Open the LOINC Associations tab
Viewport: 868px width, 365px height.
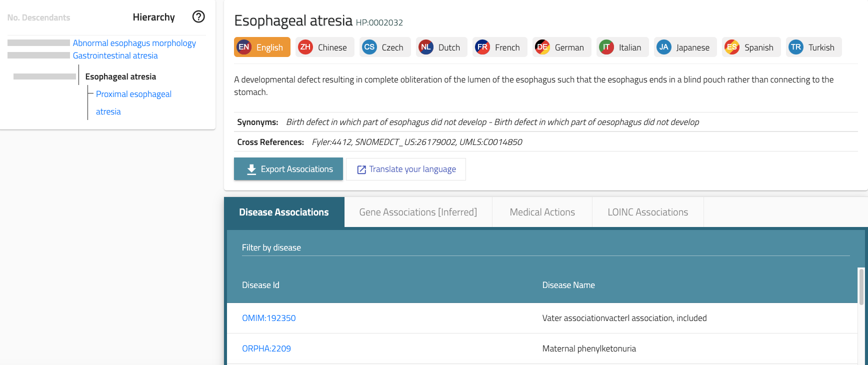[648, 212]
